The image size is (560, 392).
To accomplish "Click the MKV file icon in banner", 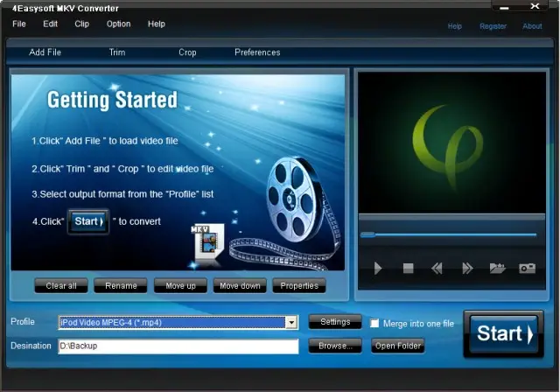I will pyautogui.click(x=207, y=242).
